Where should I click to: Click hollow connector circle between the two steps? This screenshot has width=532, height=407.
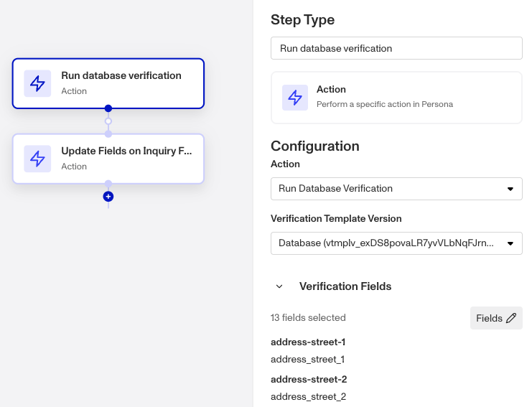108,121
